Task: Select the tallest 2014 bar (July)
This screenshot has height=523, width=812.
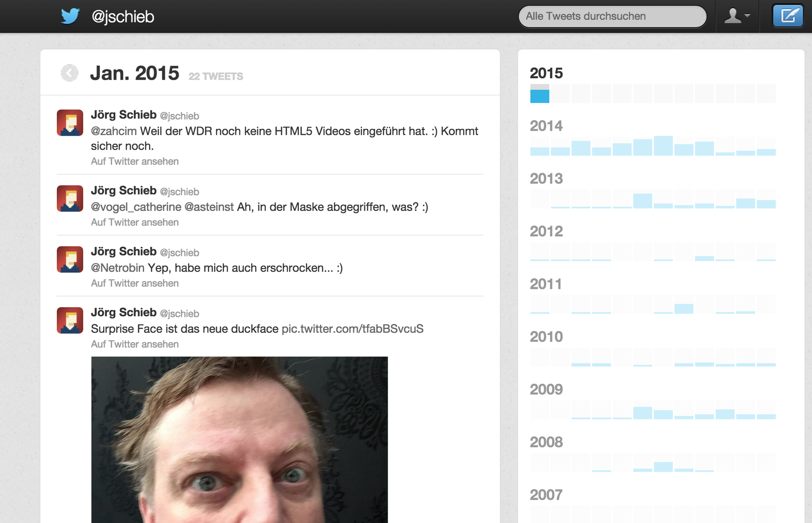Action: coord(663,146)
